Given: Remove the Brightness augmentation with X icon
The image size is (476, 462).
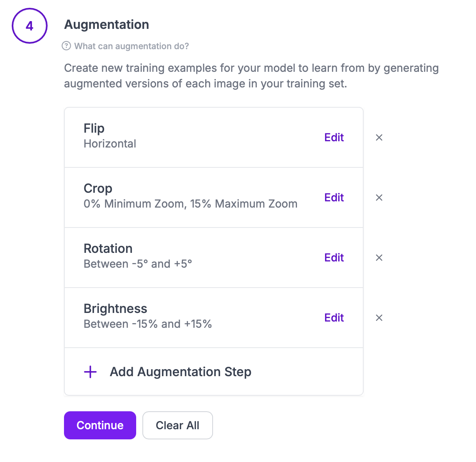Looking at the screenshot, I should pyautogui.click(x=379, y=318).
